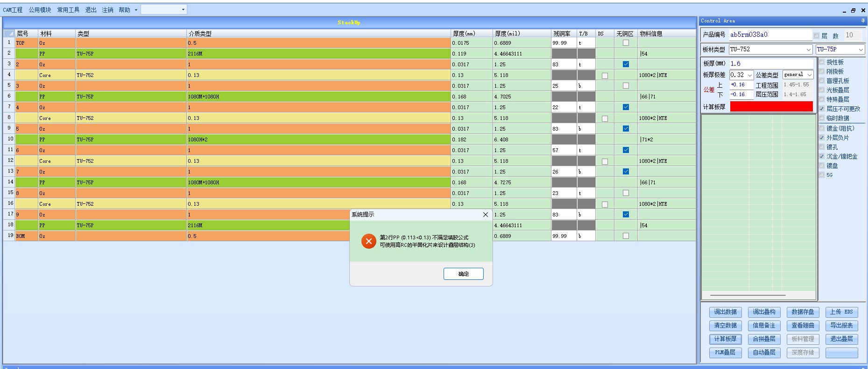The image size is (868, 369).
Task: Toggle 无铜区 checkbox in row 1 TOP
Action: click(x=626, y=43)
